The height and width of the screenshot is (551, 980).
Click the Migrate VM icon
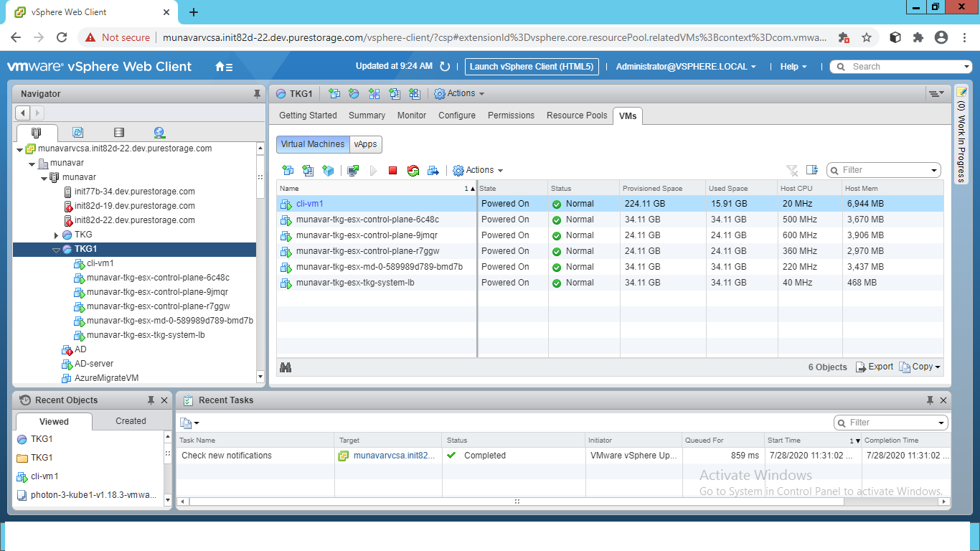[x=433, y=171]
